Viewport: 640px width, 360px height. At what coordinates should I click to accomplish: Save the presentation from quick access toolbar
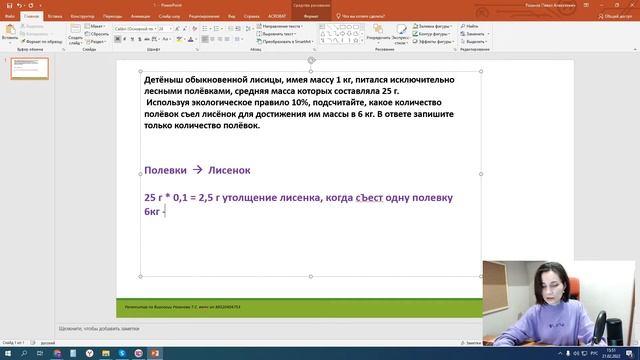[x=9, y=5]
